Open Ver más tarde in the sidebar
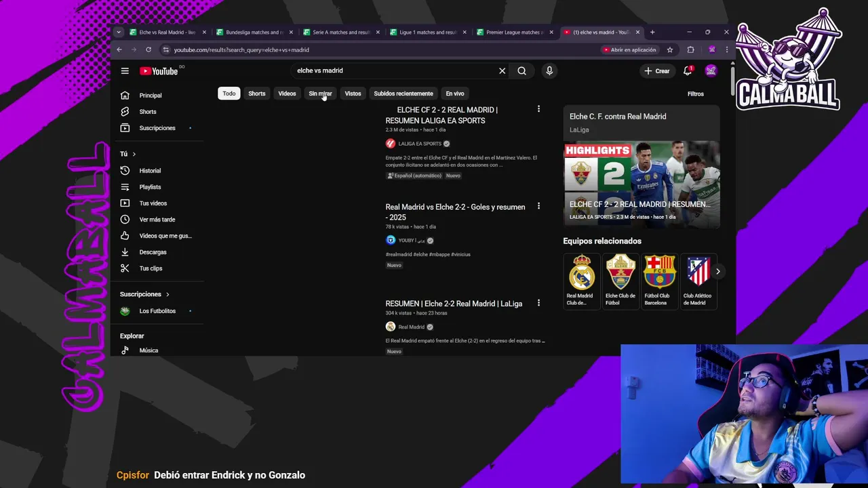 pyautogui.click(x=157, y=220)
